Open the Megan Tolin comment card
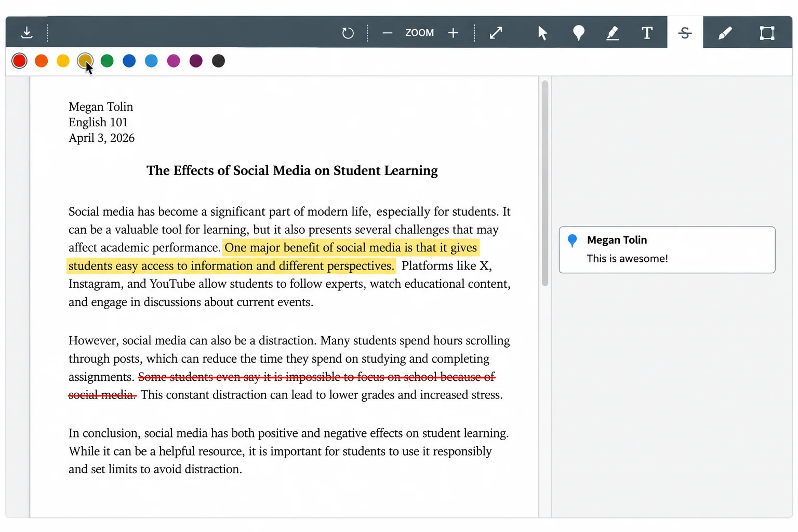The width and height of the screenshot is (798, 532). pyautogui.click(x=667, y=250)
